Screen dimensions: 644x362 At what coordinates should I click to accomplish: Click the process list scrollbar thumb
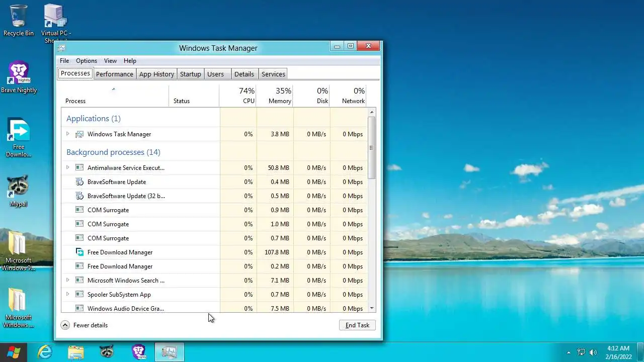click(x=372, y=148)
